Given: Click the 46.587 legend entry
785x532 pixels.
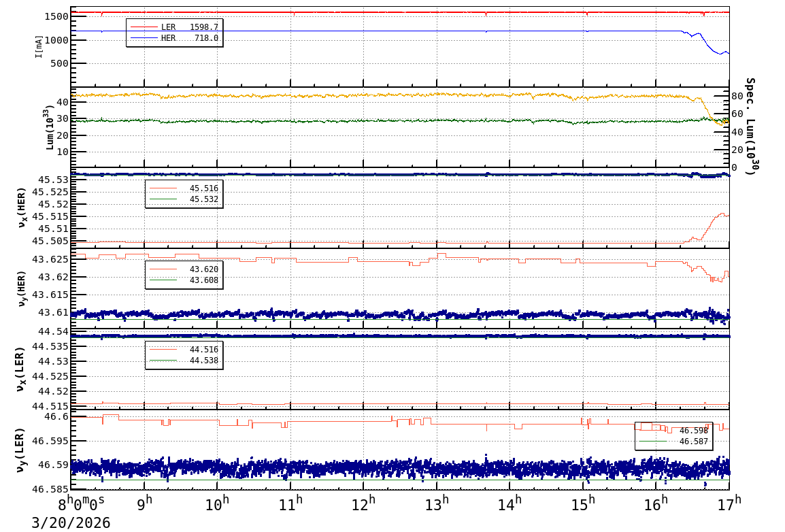Looking at the screenshot, I should point(673,442).
